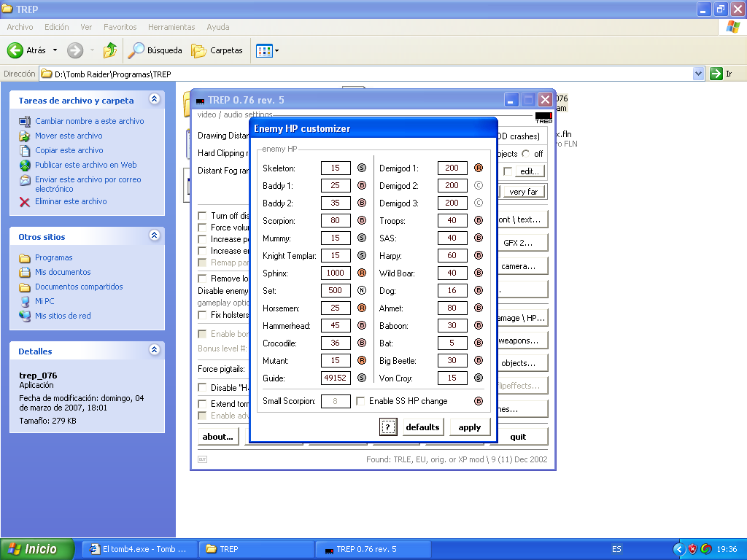747x560 pixels.
Task: Click the Horsemen orange type circle icon
Action: (362, 308)
